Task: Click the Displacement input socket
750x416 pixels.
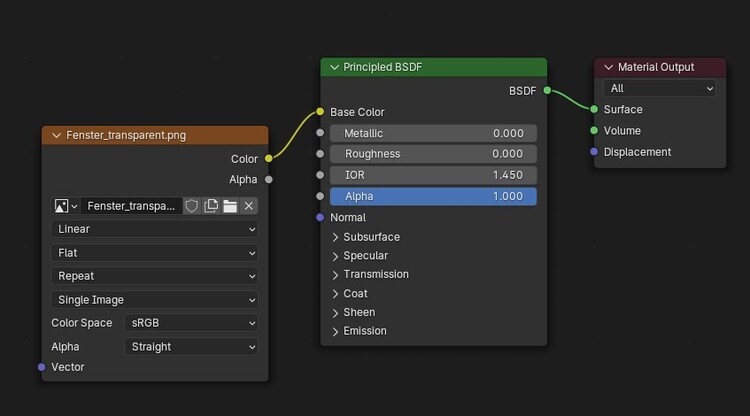Action: point(594,152)
